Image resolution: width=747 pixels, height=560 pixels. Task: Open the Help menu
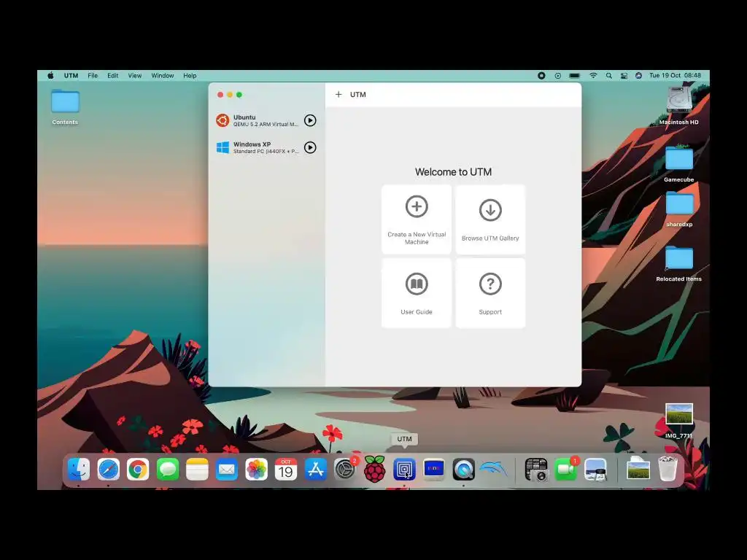coord(190,75)
